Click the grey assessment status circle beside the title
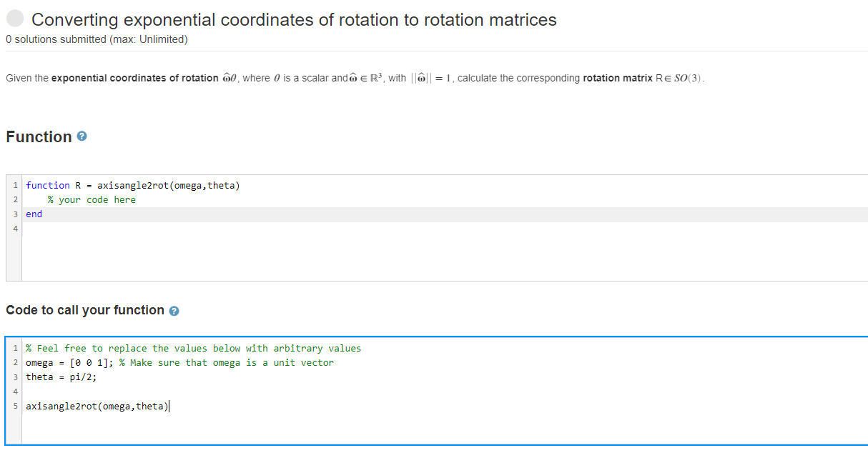This screenshot has width=868, height=473. (14, 18)
